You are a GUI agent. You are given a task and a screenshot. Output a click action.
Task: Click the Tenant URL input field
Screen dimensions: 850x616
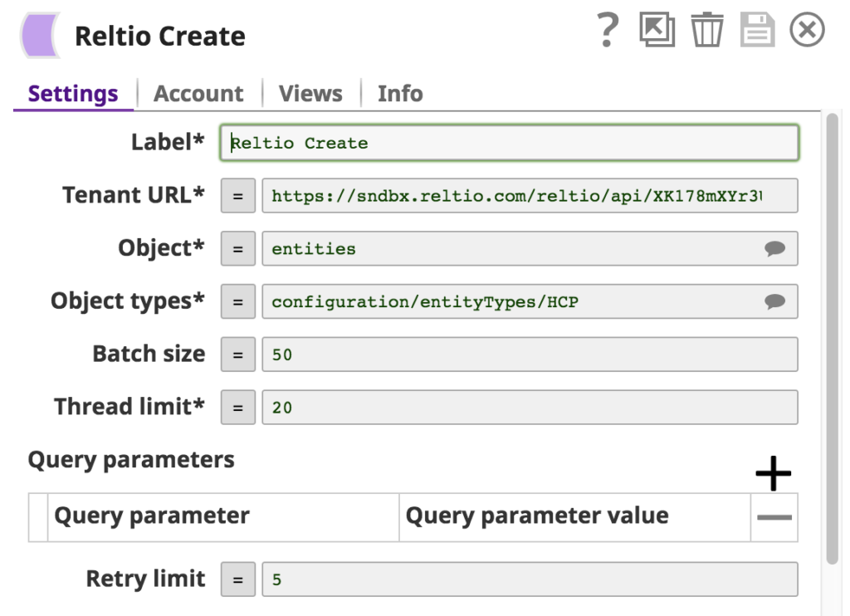[530, 196]
